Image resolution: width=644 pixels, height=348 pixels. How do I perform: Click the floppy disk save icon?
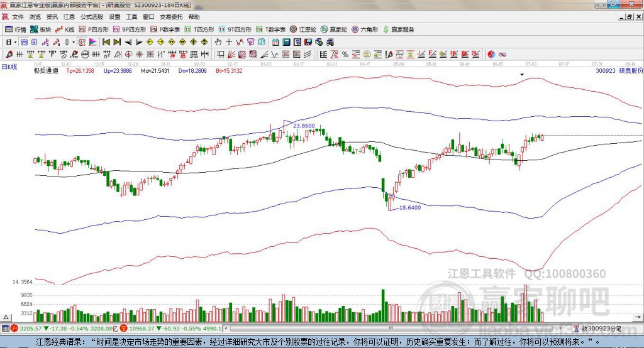click(308, 42)
